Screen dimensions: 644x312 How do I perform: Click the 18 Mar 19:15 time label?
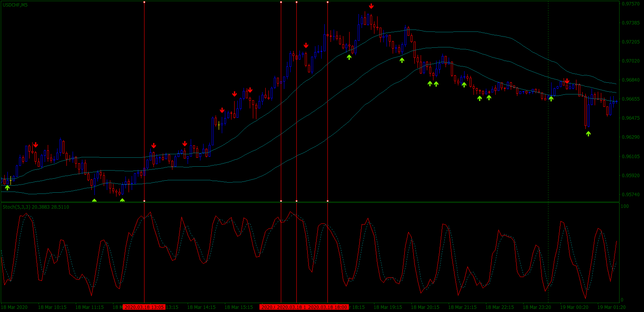(388, 307)
